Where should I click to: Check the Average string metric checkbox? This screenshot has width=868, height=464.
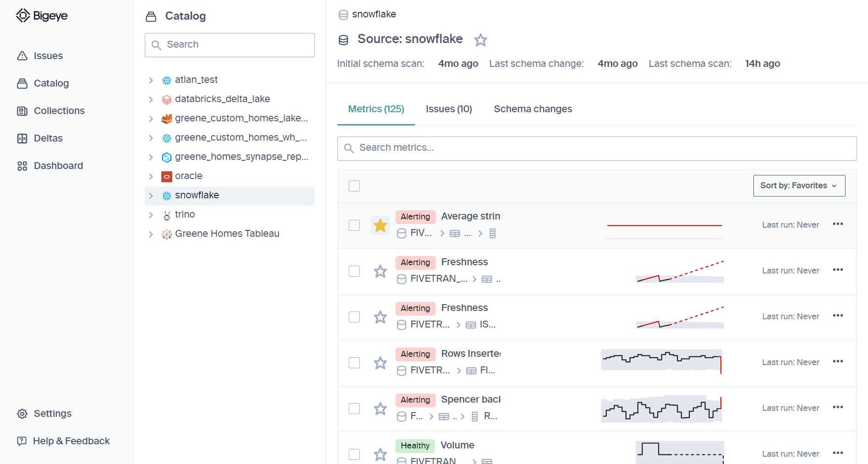(x=354, y=225)
